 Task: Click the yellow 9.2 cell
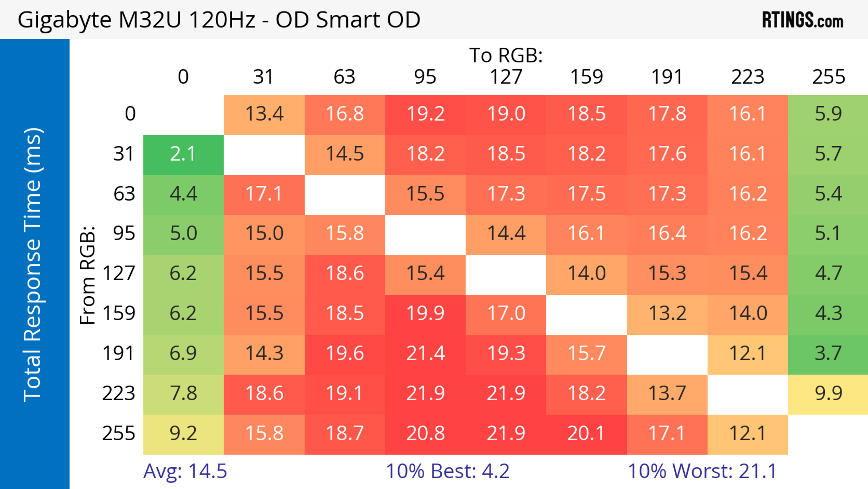point(183,434)
